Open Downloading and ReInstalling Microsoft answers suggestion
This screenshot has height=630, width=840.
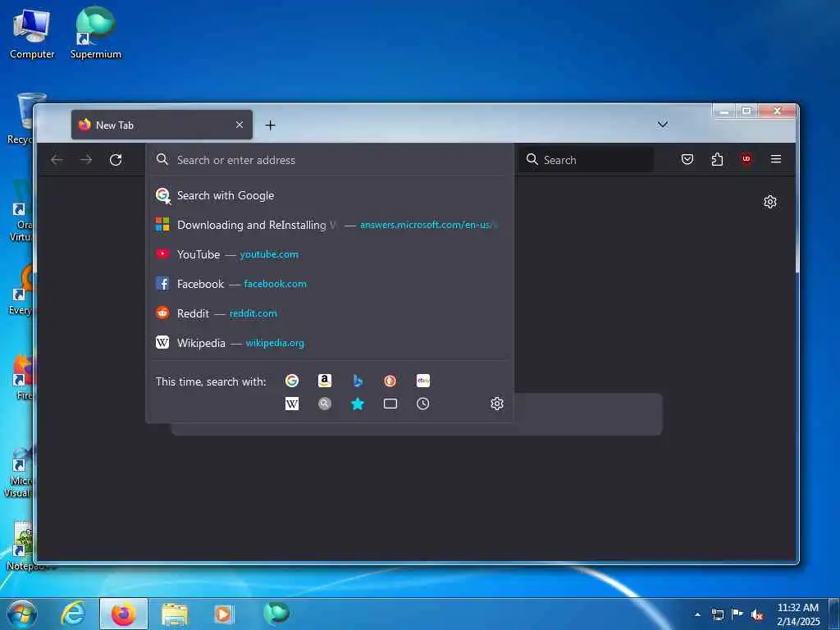[330, 225]
